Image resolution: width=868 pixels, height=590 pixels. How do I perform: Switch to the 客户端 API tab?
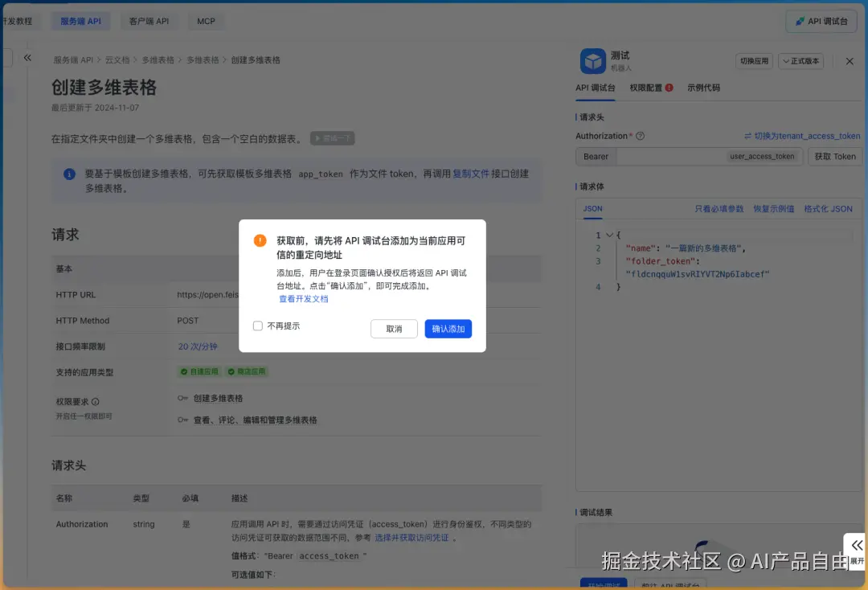point(149,21)
